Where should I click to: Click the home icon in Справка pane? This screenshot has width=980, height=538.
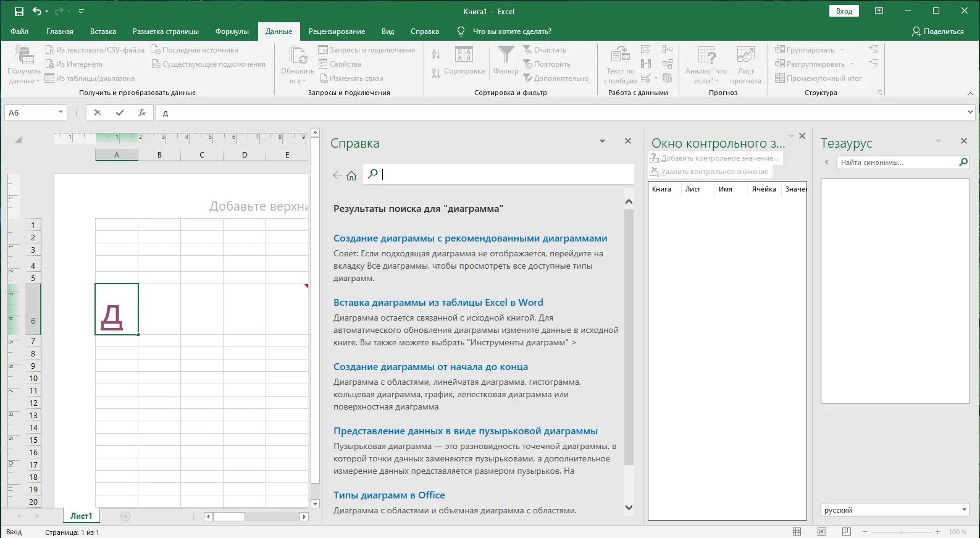(x=351, y=175)
